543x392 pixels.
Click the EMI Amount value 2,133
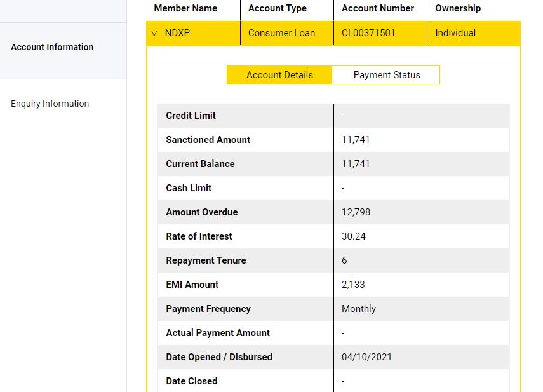(353, 285)
